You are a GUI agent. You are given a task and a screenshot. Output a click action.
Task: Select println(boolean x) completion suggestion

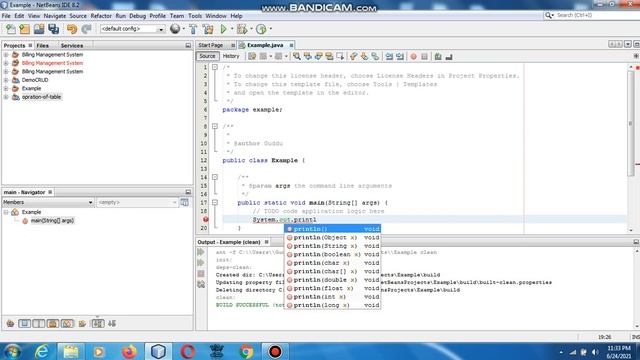tap(333, 254)
